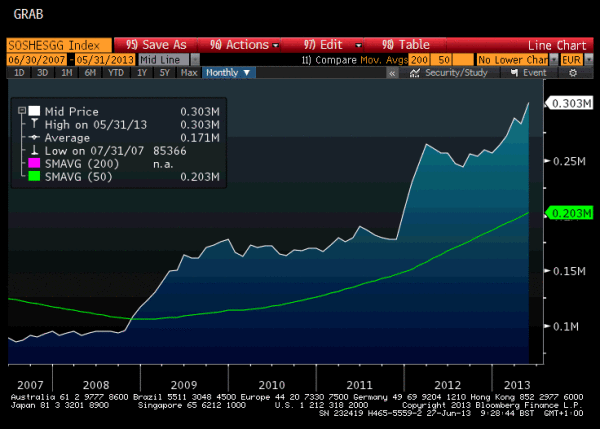Click the empty third moving average field
The height and width of the screenshot is (429, 600).
[463, 60]
